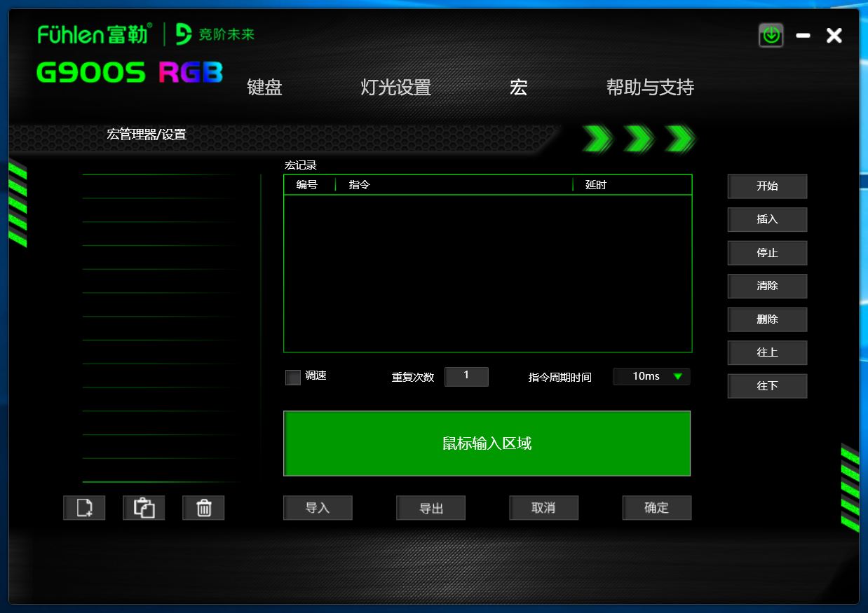Confirm settings with the 确定 button
Screen dimensions: 868x613
coord(656,508)
